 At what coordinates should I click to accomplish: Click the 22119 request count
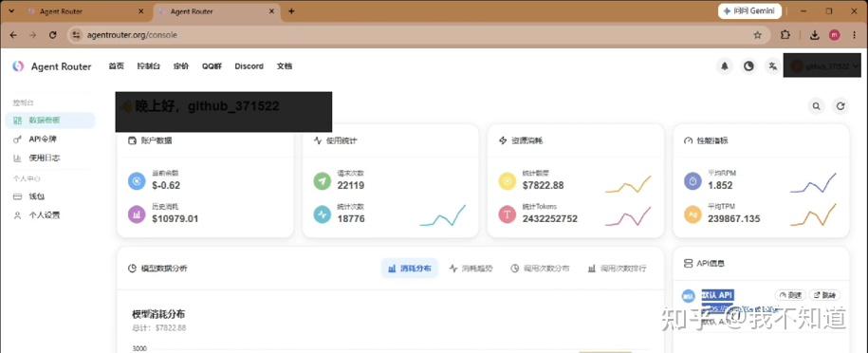351,186
